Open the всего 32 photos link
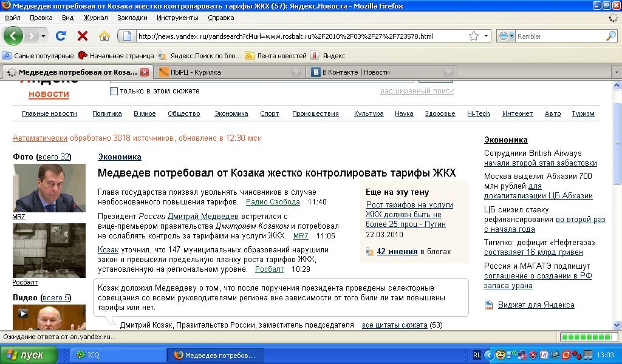 (54, 157)
